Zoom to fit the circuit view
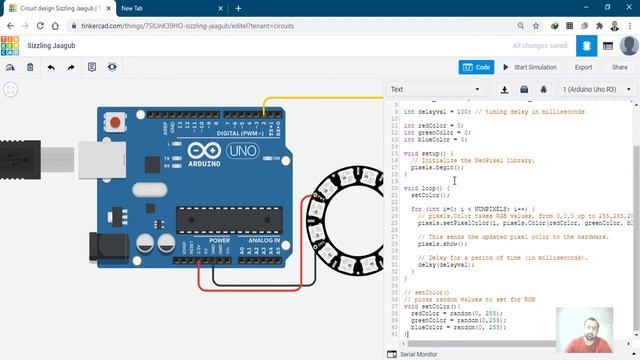 coord(11,89)
